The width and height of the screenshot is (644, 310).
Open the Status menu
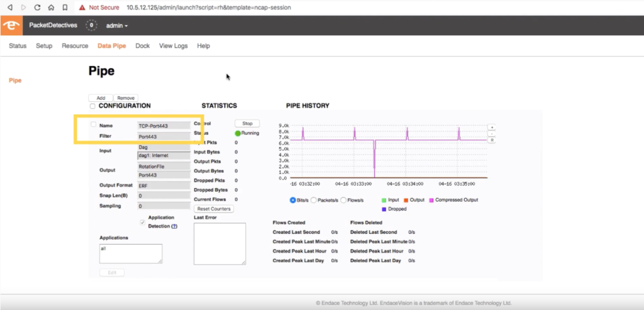tap(18, 45)
